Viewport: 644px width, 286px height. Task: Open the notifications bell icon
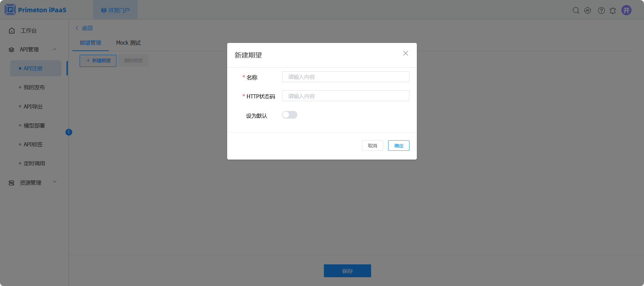(x=613, y=10)
